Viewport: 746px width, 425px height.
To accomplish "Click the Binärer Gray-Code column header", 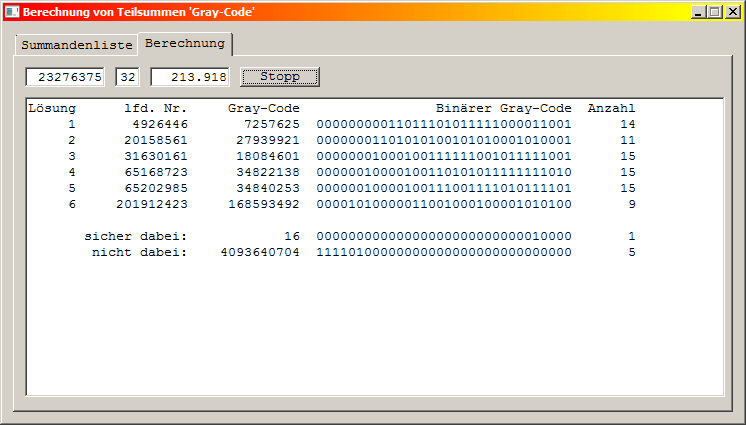I will (503, 108).
